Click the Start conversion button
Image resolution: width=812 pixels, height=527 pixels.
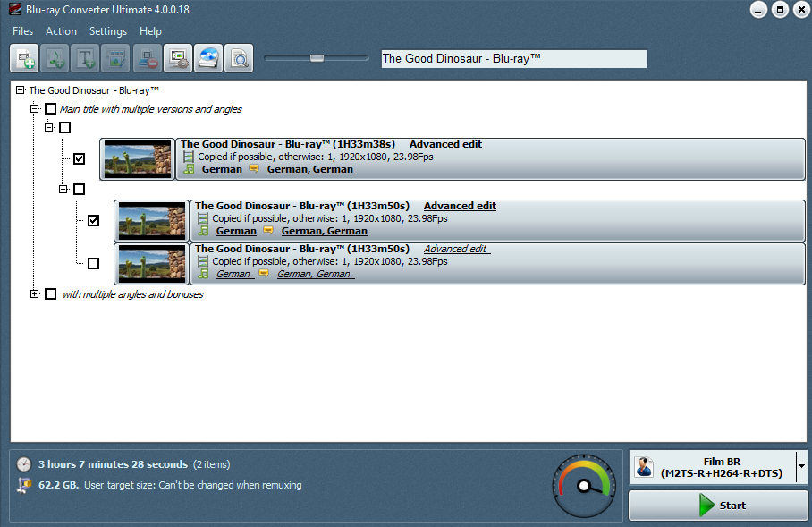tap(718, 506)
